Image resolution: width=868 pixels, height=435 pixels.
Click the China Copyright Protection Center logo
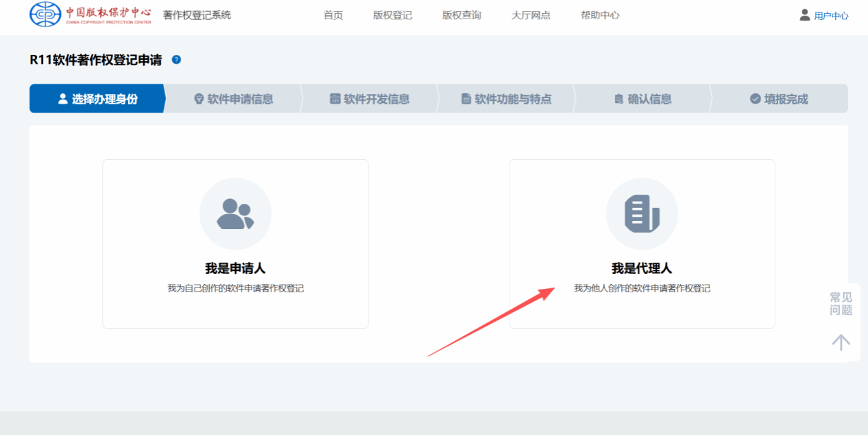(90, 14)
